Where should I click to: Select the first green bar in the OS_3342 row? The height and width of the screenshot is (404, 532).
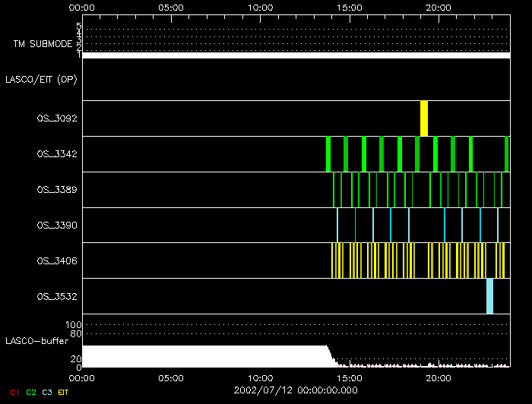328,154
